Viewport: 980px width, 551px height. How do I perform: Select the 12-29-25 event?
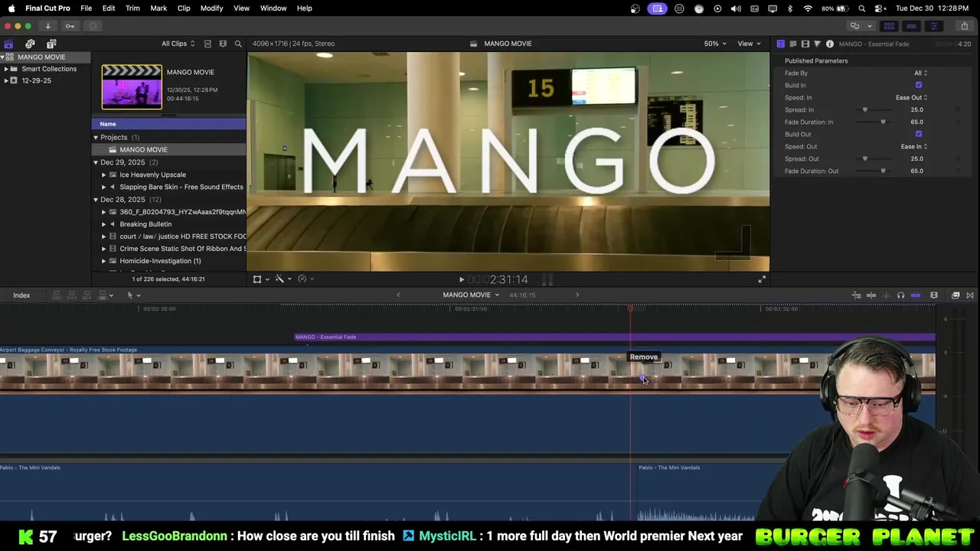pos(36,80)
